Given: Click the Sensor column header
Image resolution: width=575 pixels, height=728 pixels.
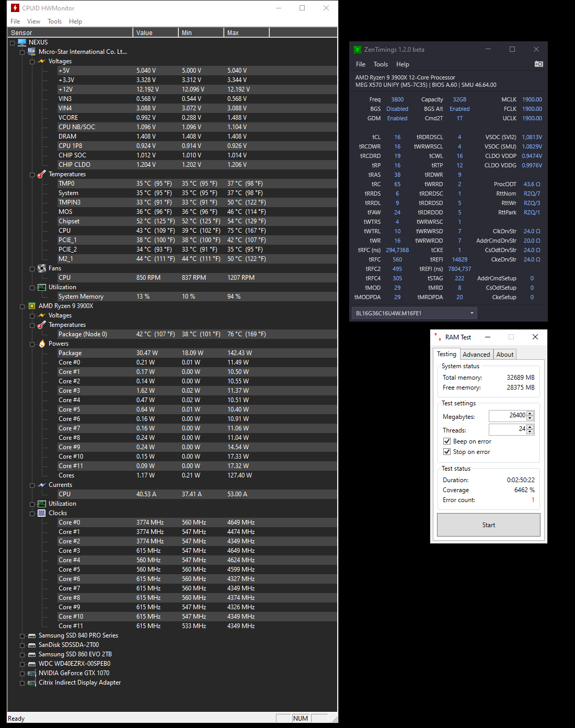Looking at the screenshot, I should [70, 32].
